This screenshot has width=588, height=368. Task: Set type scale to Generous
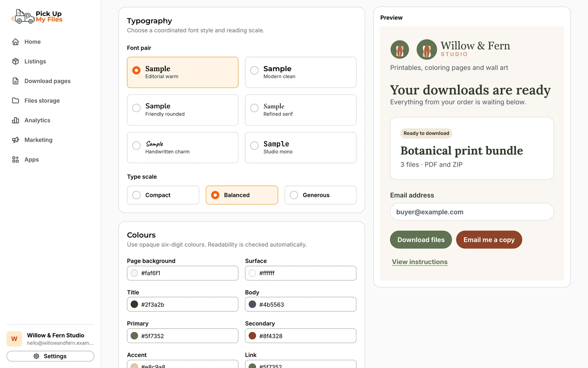tap(320, 195)
